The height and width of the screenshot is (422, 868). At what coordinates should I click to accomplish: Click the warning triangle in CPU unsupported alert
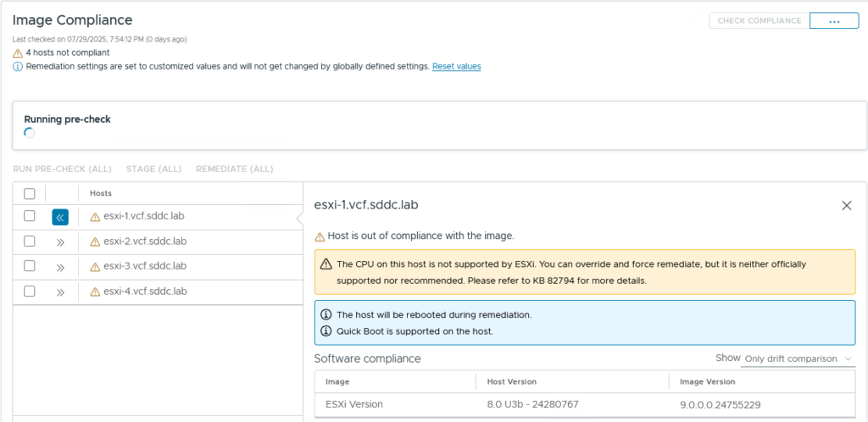click(325, 264)
